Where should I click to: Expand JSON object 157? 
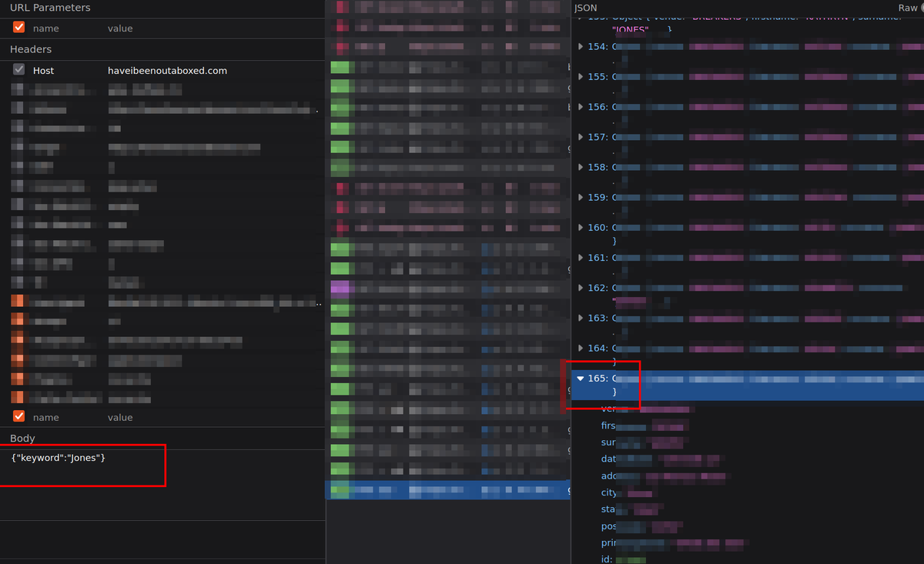coord(581,137)
